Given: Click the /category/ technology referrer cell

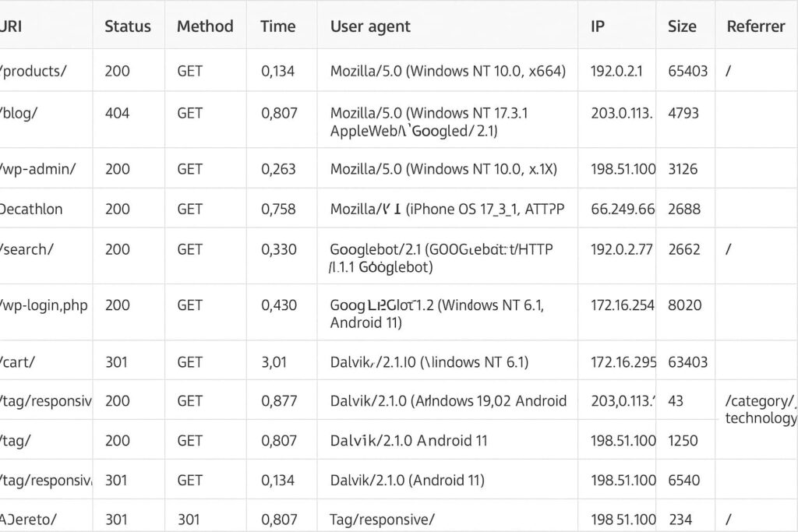Looking at the screenshot, I should pos(759,410).
